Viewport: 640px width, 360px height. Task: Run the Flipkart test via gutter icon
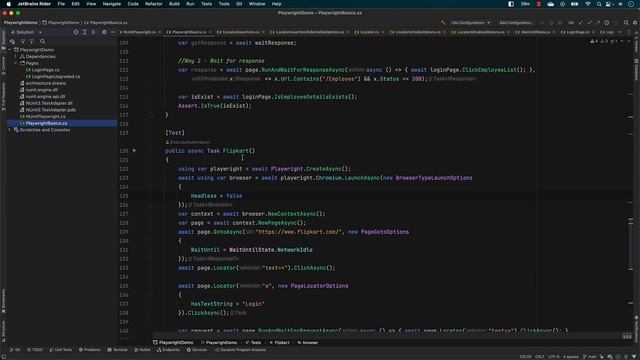click(134, 151)
